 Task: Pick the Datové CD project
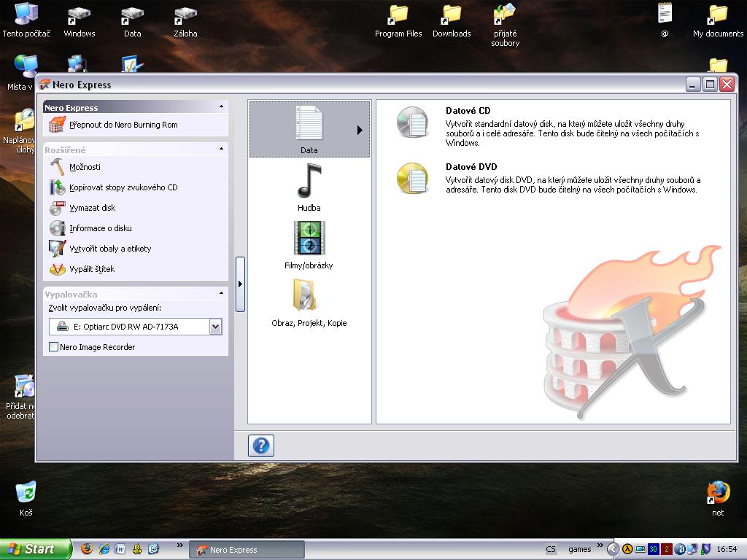click(548, 126)
